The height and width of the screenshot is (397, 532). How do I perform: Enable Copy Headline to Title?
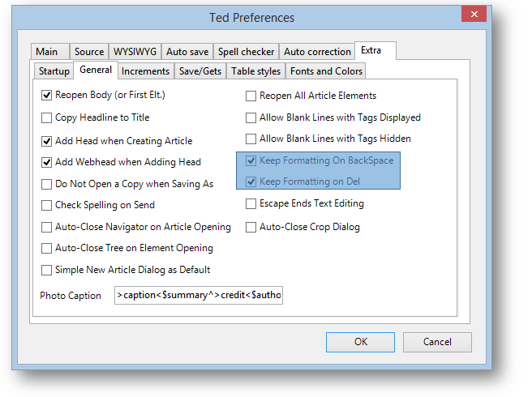(46, 118)
